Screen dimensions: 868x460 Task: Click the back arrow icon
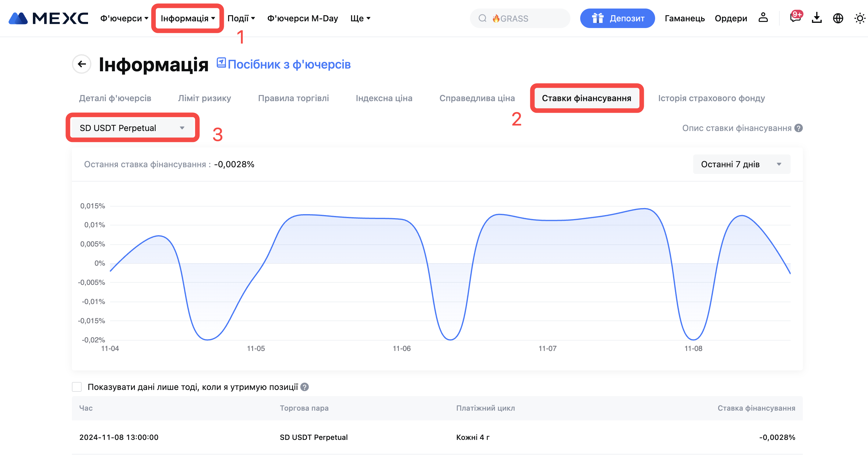(x=82, y=64)
